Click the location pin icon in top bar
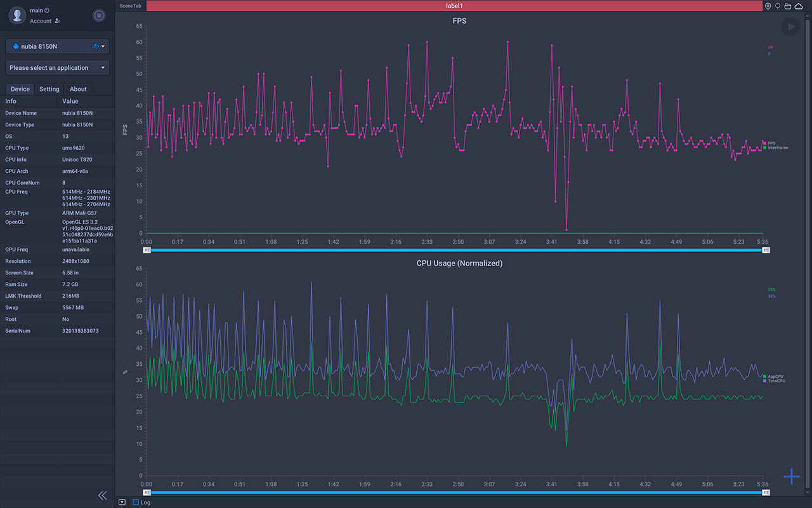 768,6
